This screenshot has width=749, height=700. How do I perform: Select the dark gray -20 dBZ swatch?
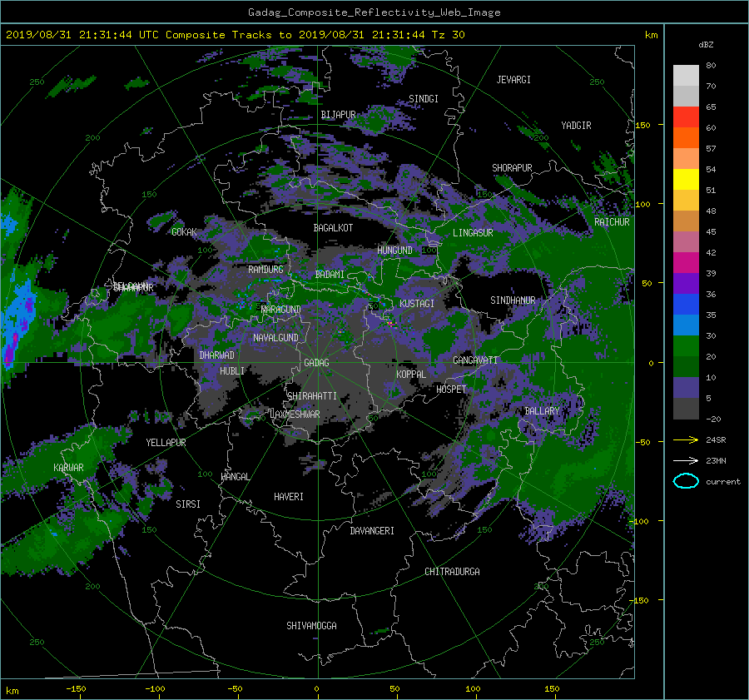click(686, 409)
